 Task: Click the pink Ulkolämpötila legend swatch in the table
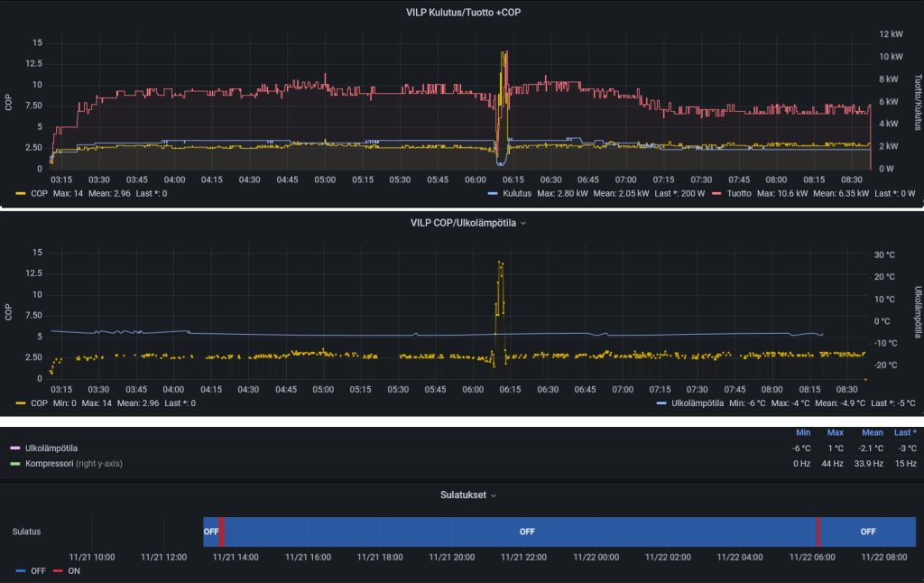click(x=14, y=448)
